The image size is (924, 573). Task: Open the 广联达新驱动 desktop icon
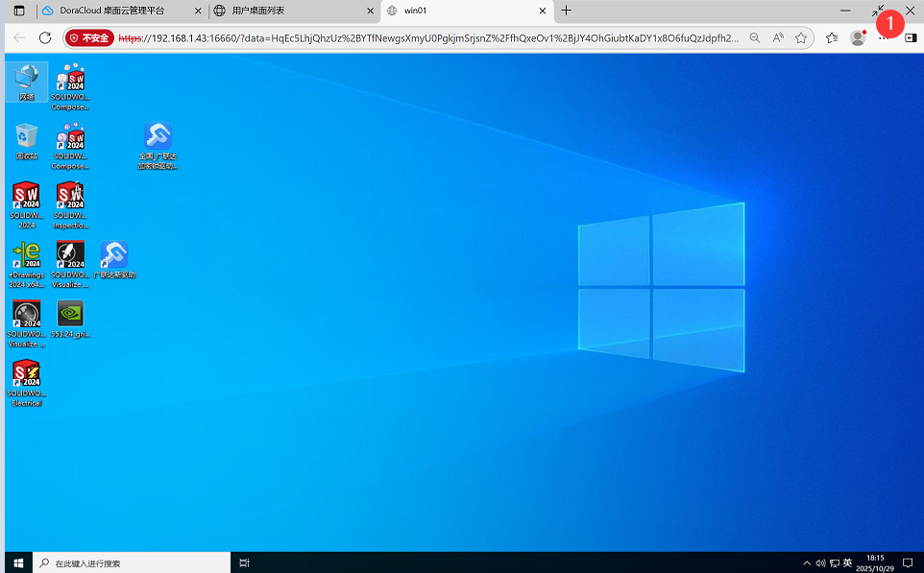click(114, 255)
